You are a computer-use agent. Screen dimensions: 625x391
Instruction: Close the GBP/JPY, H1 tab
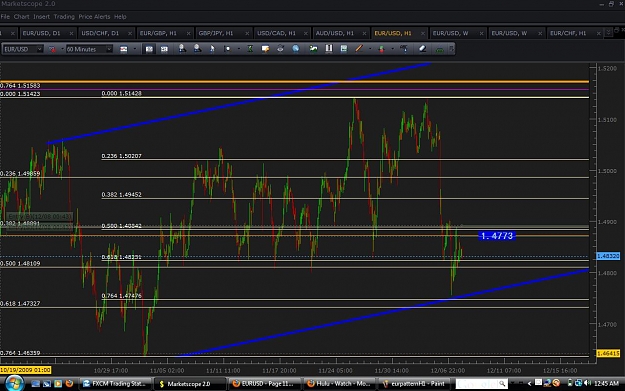247,33
